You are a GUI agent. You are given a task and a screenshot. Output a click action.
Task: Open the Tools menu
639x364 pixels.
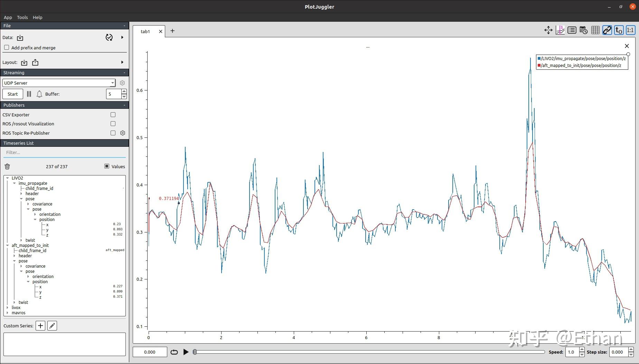pos(22,17)
